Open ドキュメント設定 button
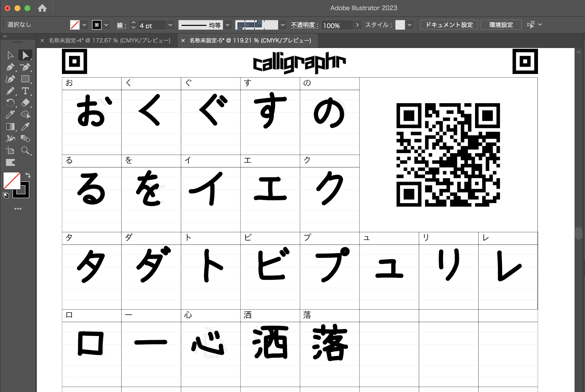 point(449,25)
